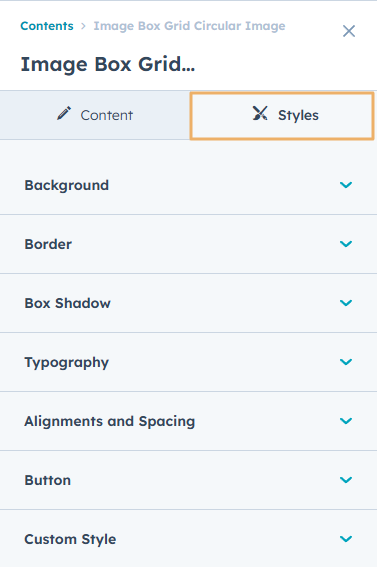Click the Custom Style section heading
Image resolution: width=377 pixels, height=567 pixels.
click(x=70, y=539)
